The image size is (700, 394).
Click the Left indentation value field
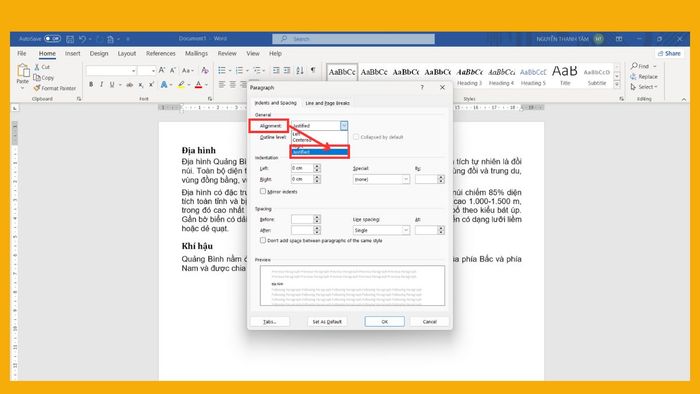click(x=302, y=168)
